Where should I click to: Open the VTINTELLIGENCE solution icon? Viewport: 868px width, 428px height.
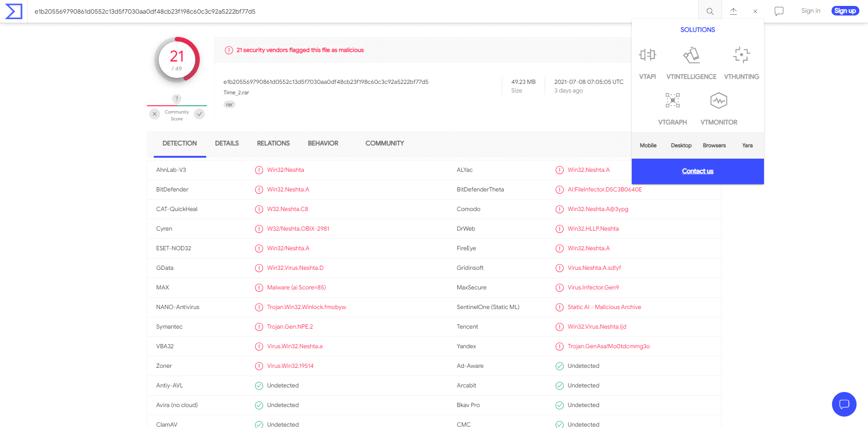coord(691,55)
